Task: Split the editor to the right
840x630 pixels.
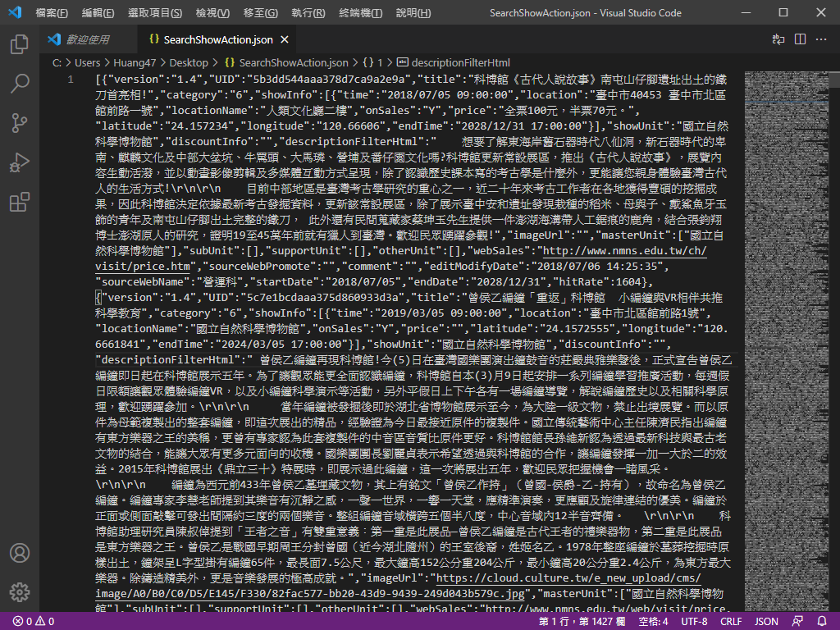Action: coord(801,39)
